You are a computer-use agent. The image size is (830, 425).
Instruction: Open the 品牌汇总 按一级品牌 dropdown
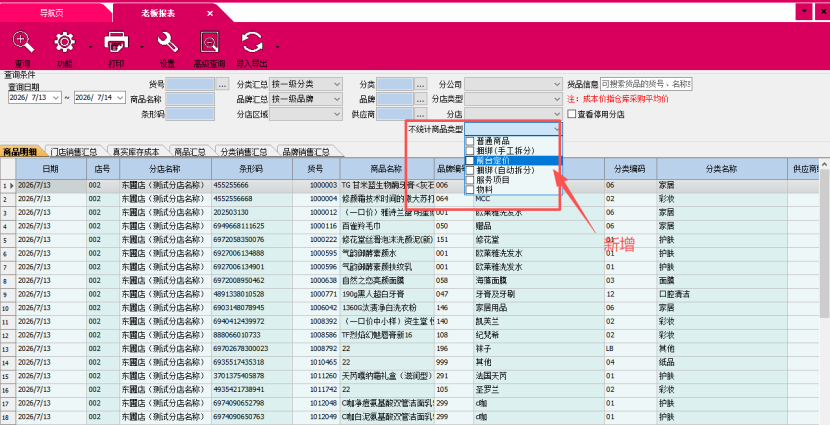(x=337, y=99)
